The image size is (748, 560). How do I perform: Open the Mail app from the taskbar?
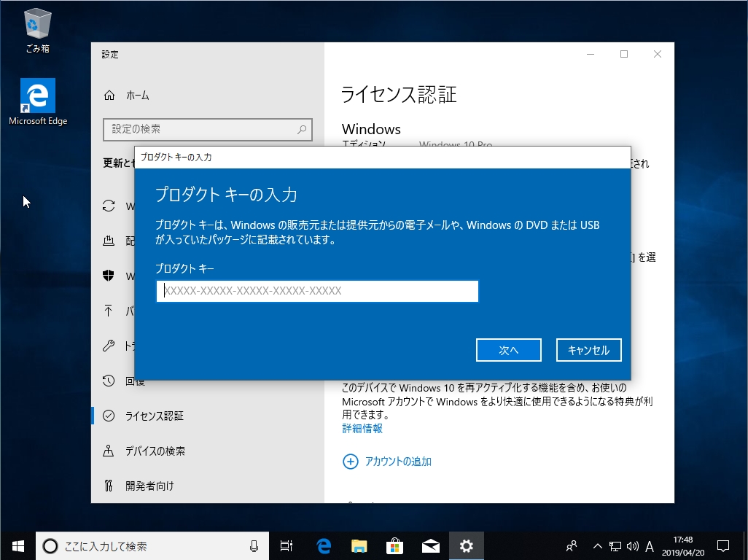(x=430, y=545)
